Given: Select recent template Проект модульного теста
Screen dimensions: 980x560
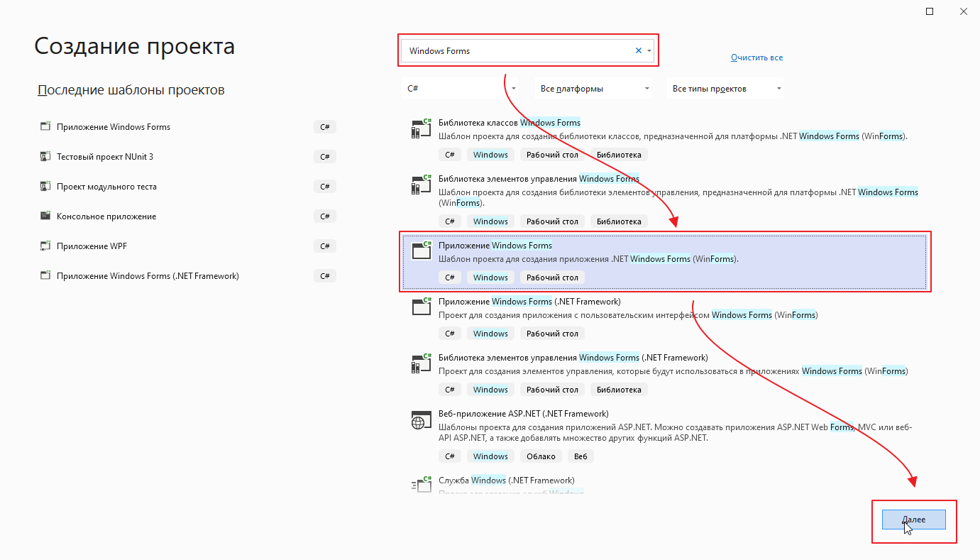Looking at the screenshot, I should [106, 187].
